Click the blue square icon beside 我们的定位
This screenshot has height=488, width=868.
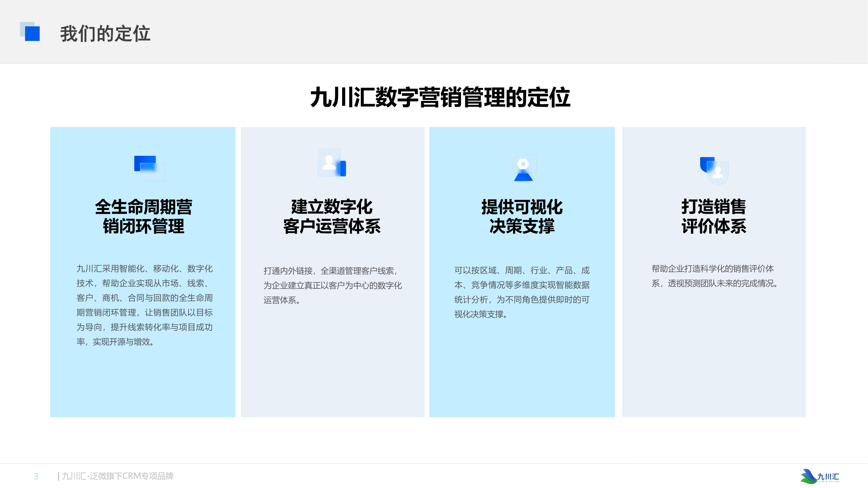click(30, 31)
